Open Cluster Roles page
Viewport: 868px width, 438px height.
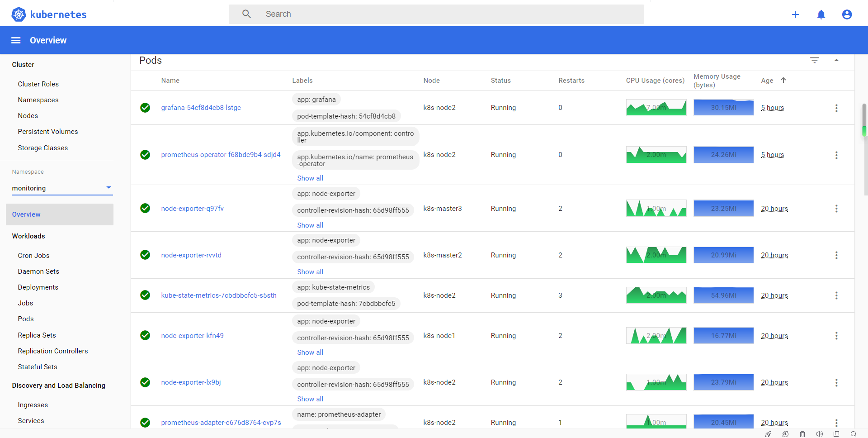(38, 84)
